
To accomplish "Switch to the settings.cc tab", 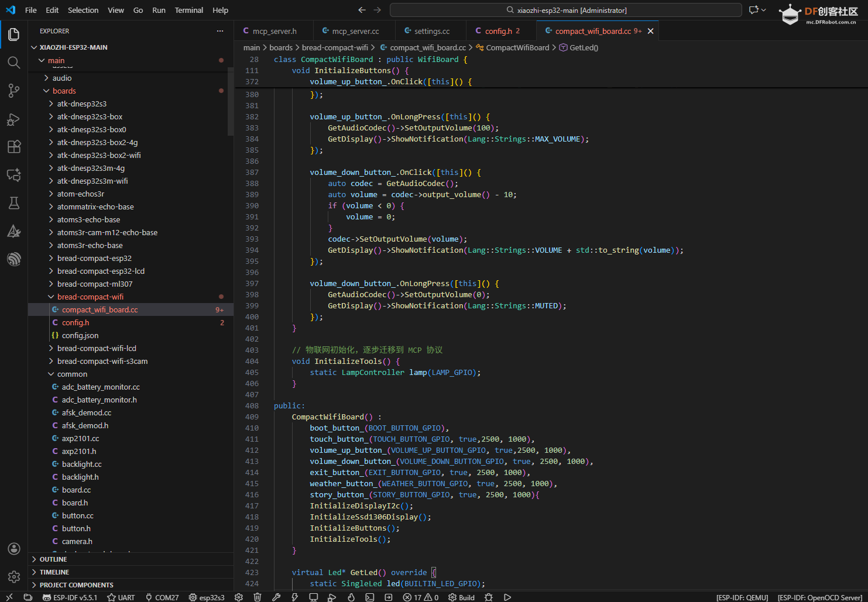I will [431, 31].
